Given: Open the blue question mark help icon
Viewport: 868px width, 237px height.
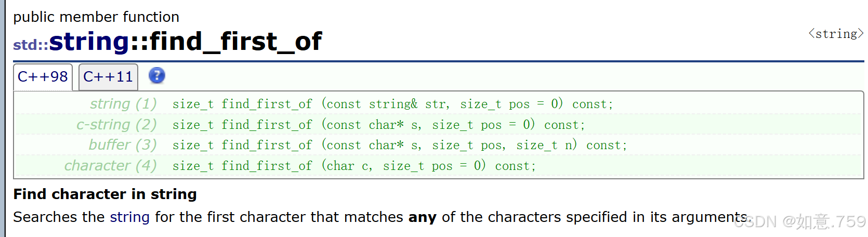Looking at the screenshot, I should pos(156,76).
